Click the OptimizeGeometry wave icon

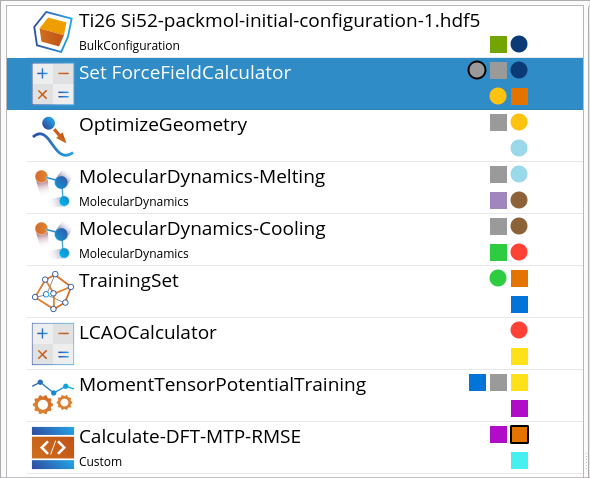click(x=53, y=136)
